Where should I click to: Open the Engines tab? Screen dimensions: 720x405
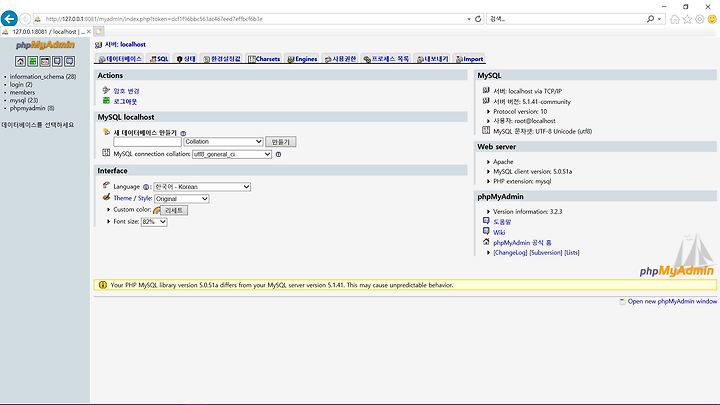[302, 59]
